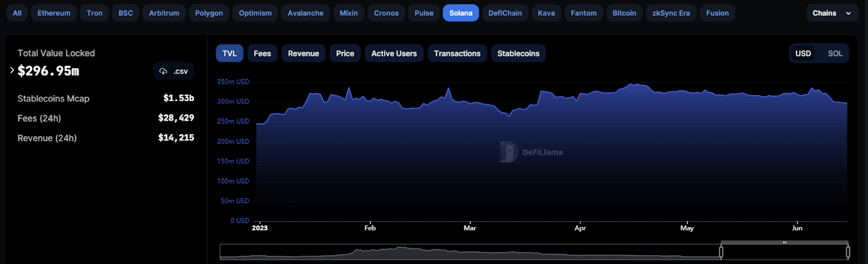868x264 pixels.
Task: Click the Fees (24h) label
Action: pos(39,118)
